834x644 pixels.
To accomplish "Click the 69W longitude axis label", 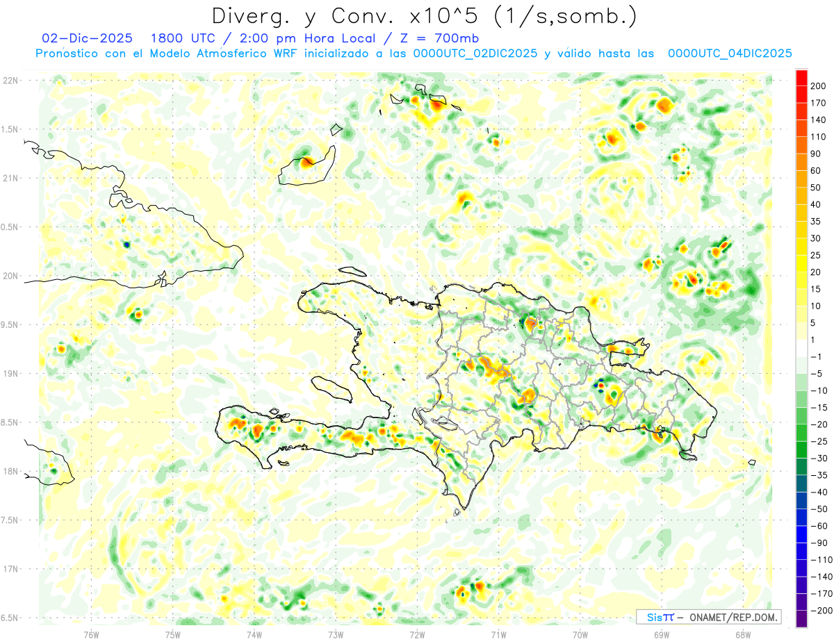I will pyautogui.click(x=662, y=634).
